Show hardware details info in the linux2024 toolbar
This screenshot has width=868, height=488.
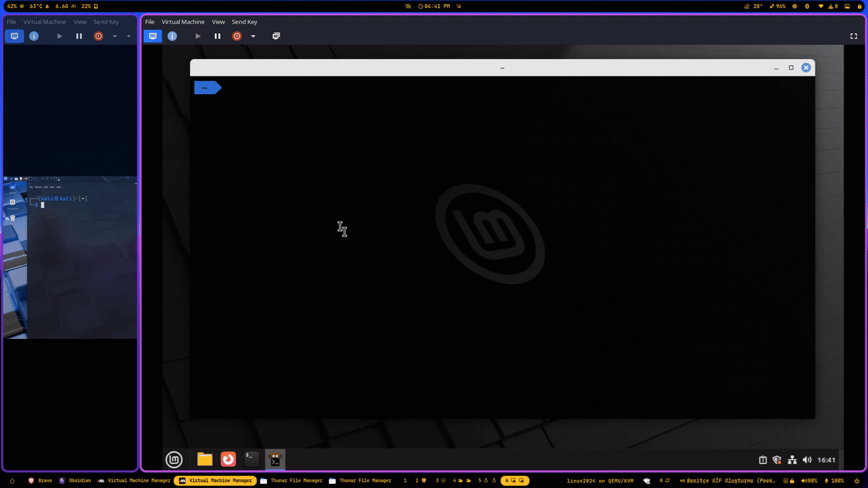click(x=172, y=36)
